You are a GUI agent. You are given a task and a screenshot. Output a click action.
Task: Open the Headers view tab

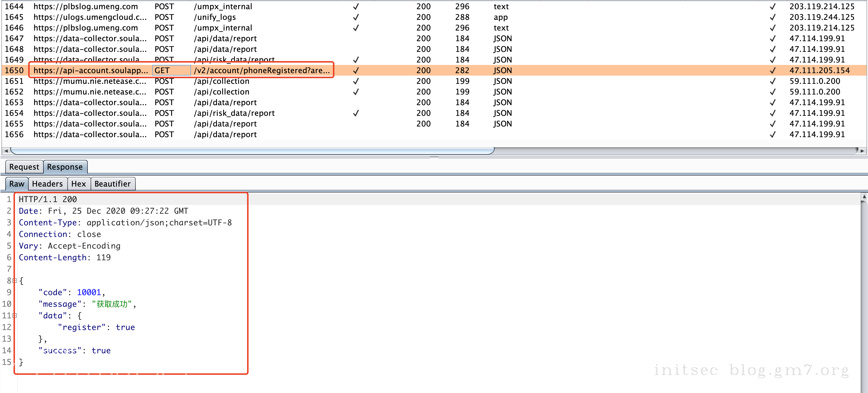[47, 184]
